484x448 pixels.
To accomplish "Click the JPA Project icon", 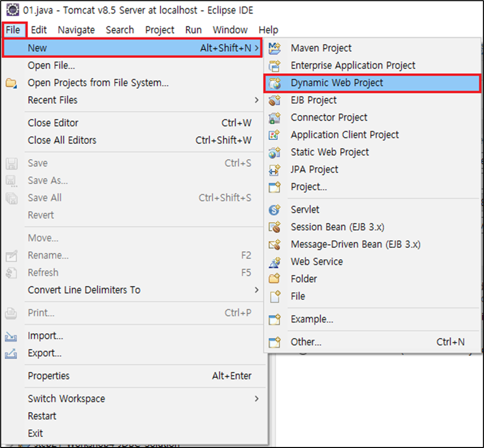I will point(274,170).
